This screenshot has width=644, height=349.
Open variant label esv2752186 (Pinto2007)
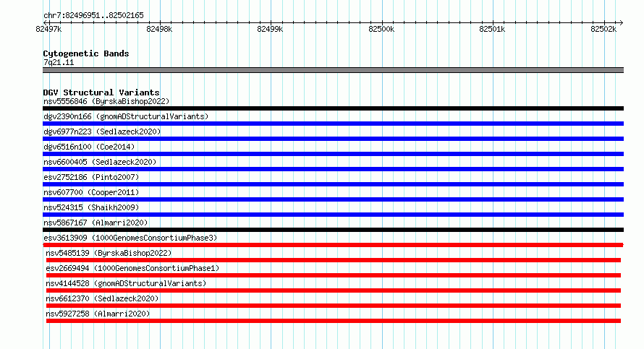pos(91,177)
